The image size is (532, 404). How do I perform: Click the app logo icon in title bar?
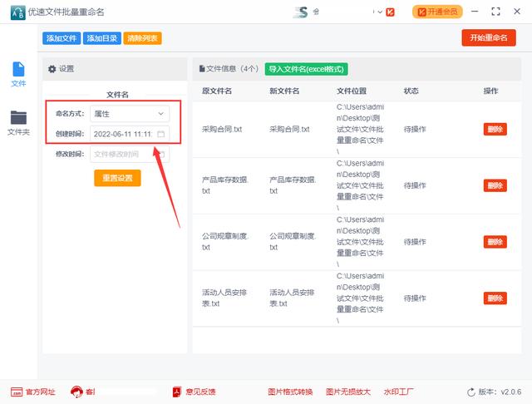[x=18, y=12]
